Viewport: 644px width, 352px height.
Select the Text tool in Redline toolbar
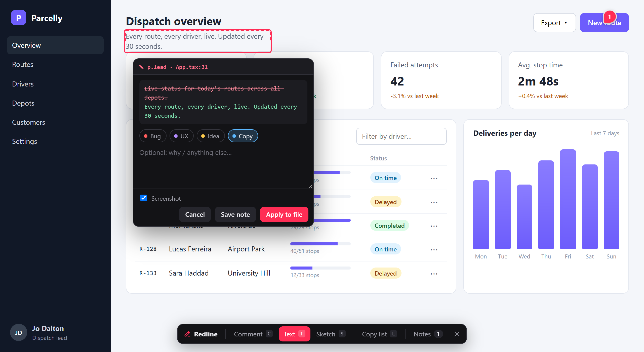(x=294, y=334)
